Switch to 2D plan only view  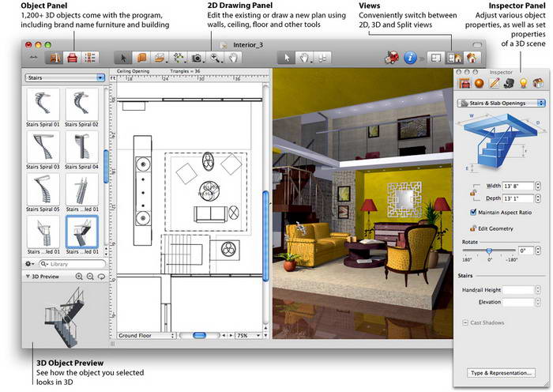pyautogui.click(x=436, y=58)
